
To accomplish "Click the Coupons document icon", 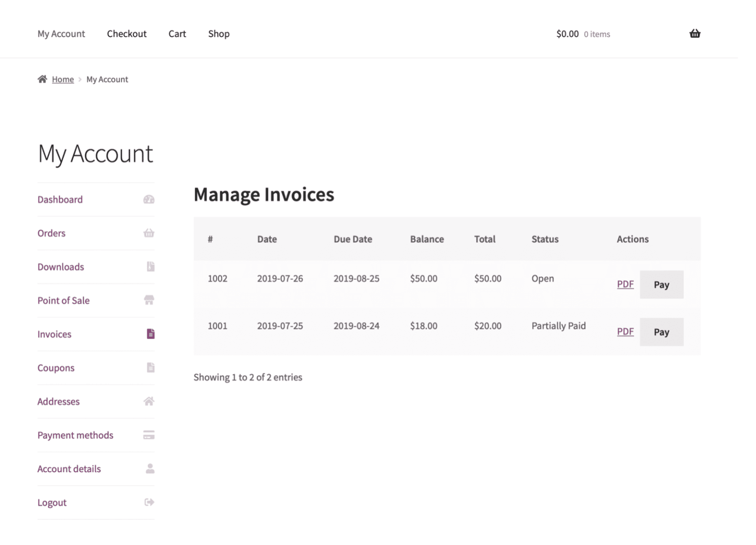I will (151, 367).
